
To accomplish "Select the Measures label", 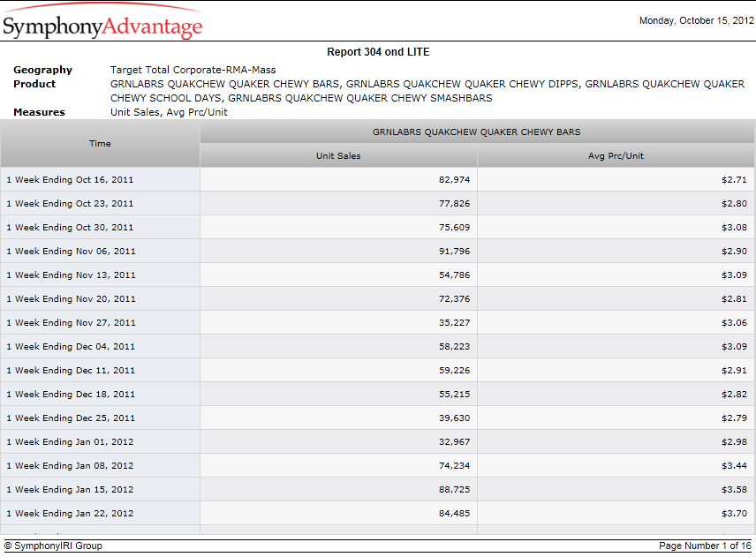I will point(39,112).
